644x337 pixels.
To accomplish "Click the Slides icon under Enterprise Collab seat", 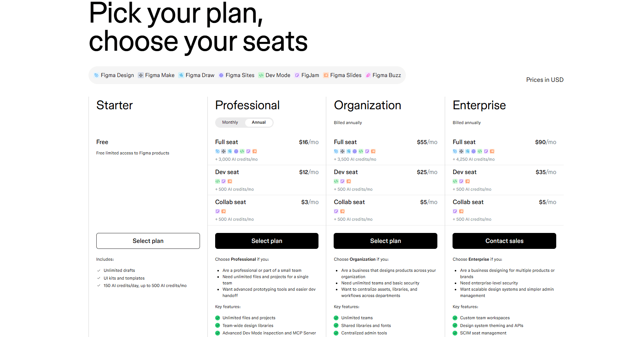I will point(461,211).
